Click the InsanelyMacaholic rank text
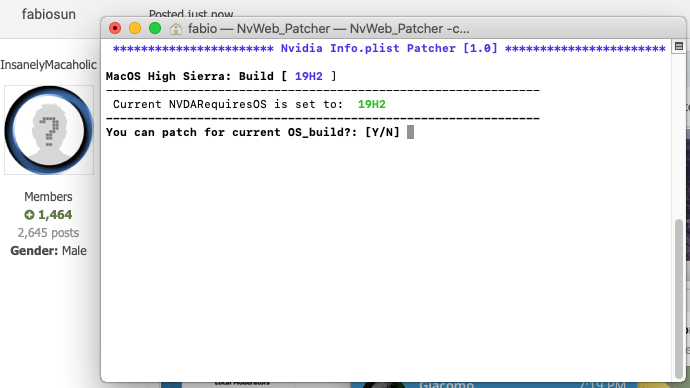The image size is (690, 388). 48,65
